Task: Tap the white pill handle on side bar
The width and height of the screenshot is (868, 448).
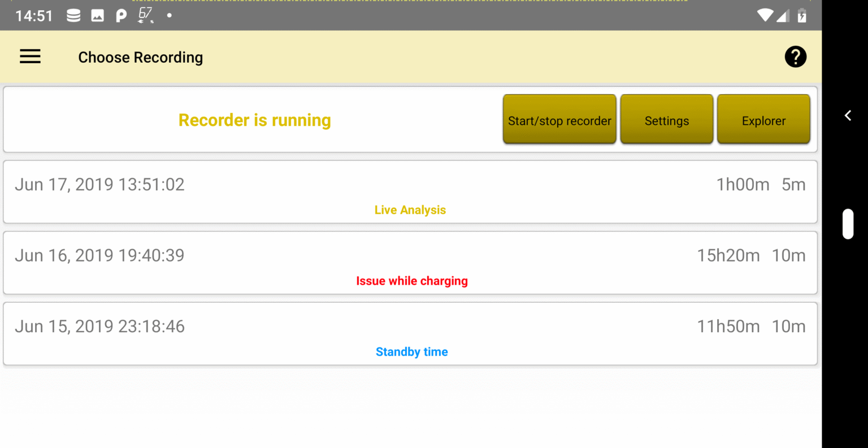Action: 848,224
